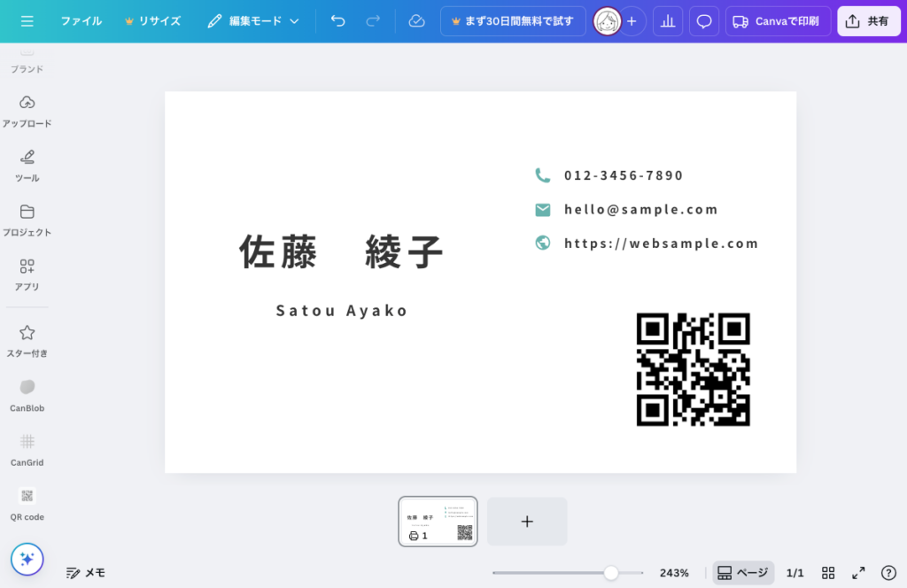Open the user profile avatar
Image resolution: width=907 pixels, height=588 pixels.
pos(607,21)
